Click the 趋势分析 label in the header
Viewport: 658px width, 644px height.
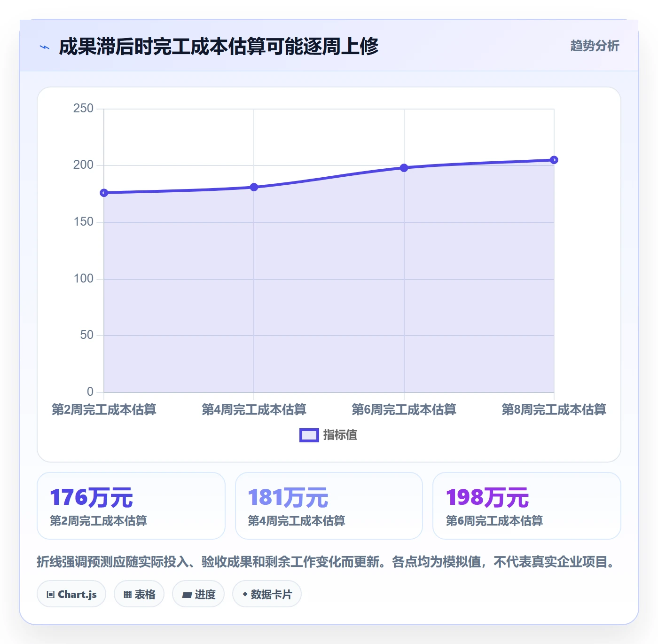(x=595, y=46)
